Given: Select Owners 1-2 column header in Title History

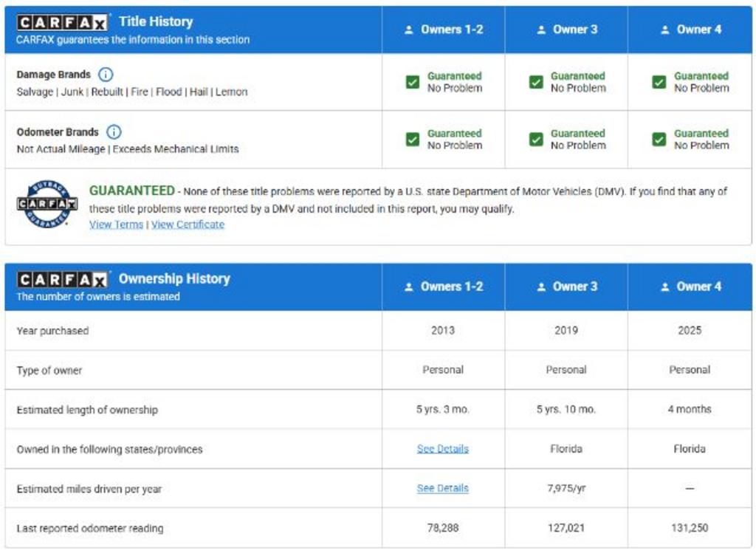Looking at the screenshot, I should coord(444,30).
